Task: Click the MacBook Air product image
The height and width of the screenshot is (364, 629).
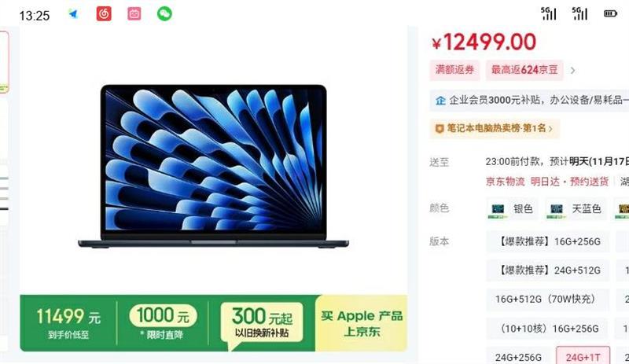Action: (213, 166)
